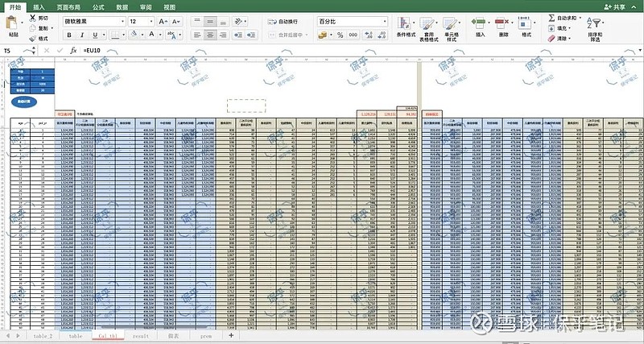Toggle align text right
The image size is (644, 344).
pos(223,35)
